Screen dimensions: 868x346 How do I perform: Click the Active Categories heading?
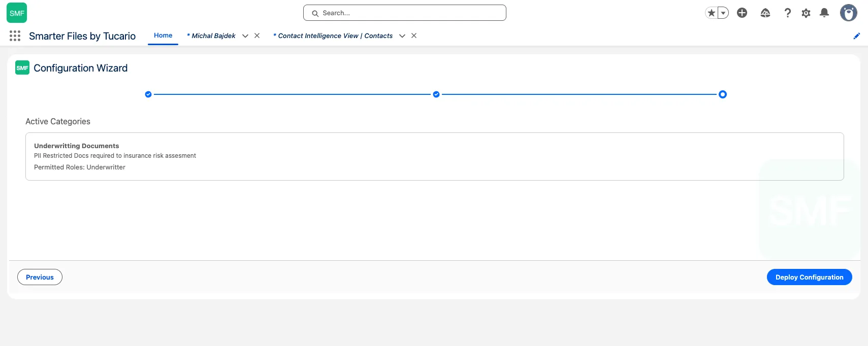[58, 121]
